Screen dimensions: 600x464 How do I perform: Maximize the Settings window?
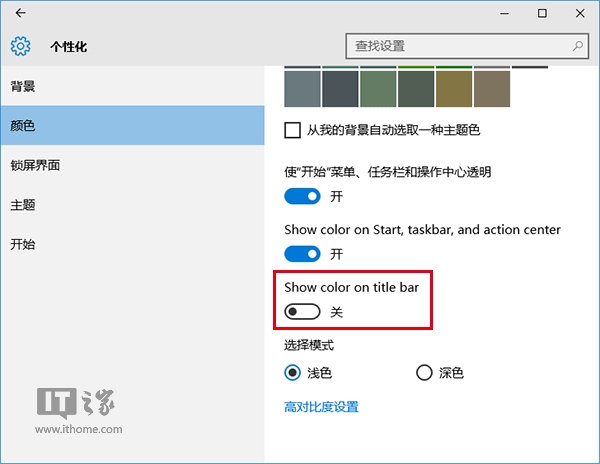[x=542, y=13]
